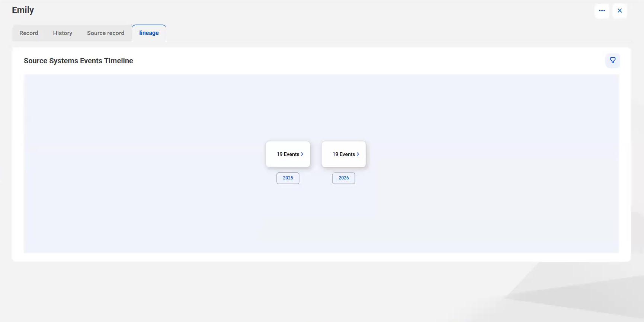Open the three-dots more options menu
The image size is (644, 322).
(602, 11)
